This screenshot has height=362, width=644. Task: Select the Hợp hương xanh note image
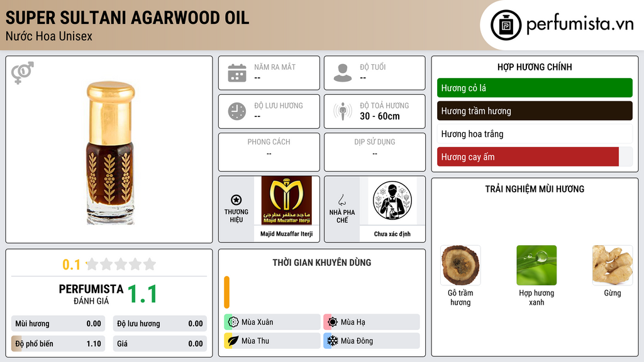click(x=536, y=265)
